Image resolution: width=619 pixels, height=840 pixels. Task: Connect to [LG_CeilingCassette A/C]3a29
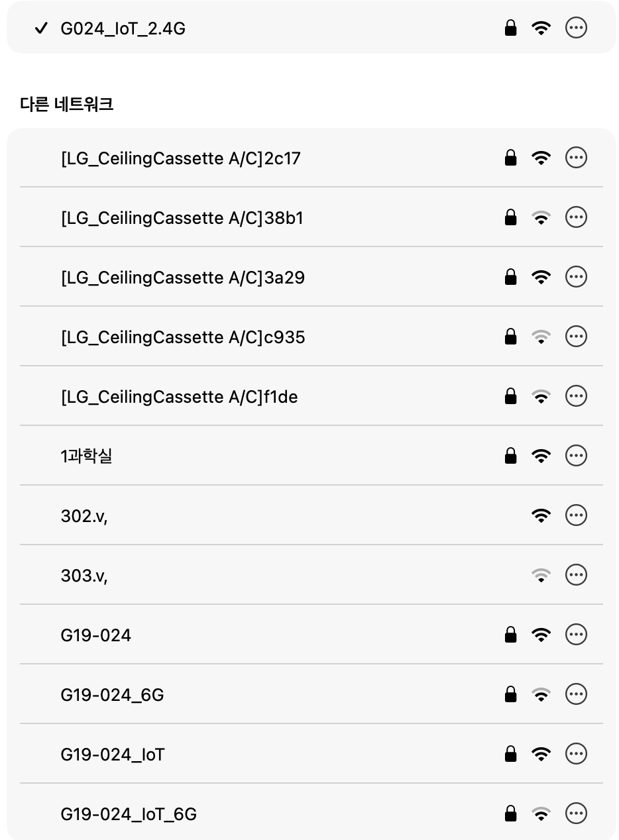pyautogui.click(x=182, y=278)
